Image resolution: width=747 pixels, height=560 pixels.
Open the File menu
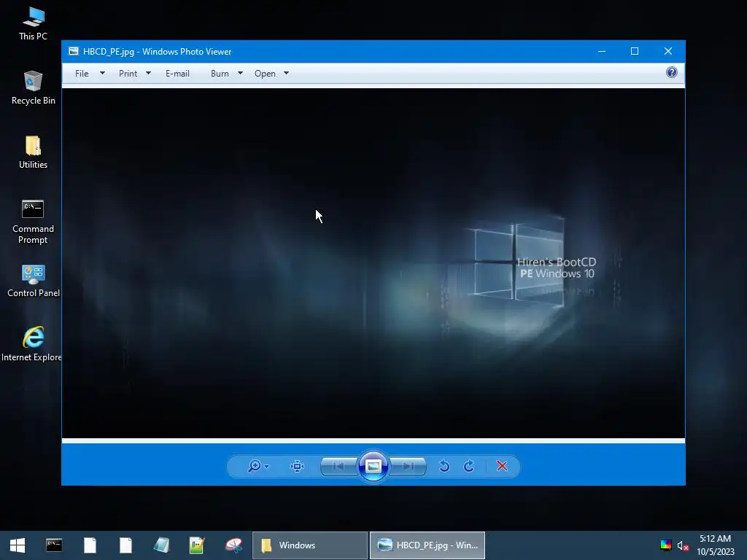[82, 74]
